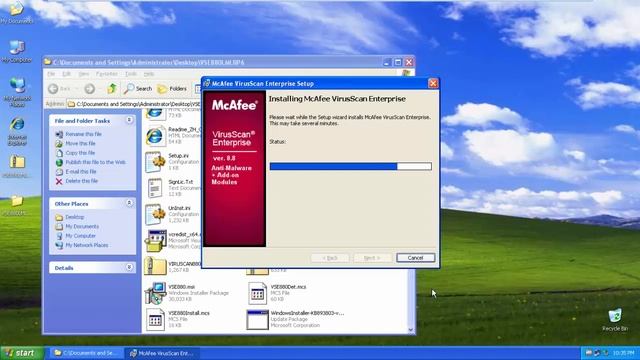Go up one folder level in Explorer
This screenshot has width=640, height=360.
coord(112,89)
